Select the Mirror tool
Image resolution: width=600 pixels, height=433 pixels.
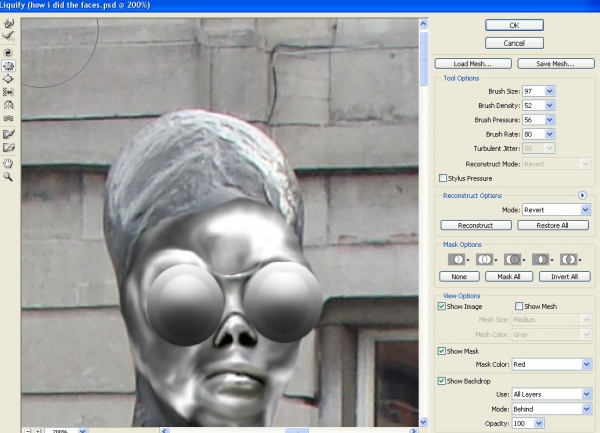[x=8, y=105]
